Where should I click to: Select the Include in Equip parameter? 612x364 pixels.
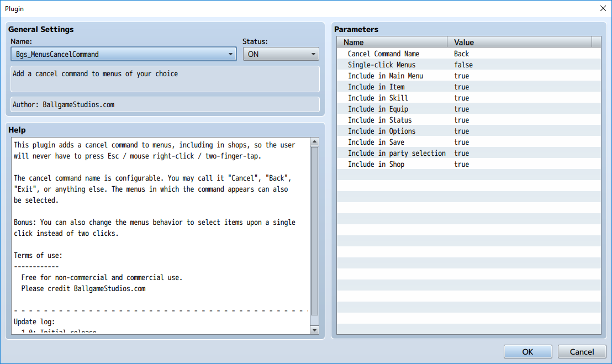[468, 109]
